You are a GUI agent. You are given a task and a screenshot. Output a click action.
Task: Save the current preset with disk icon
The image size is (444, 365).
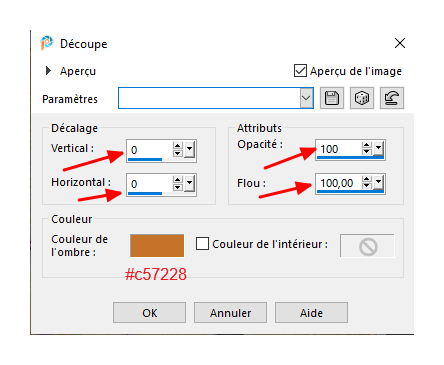(x=332, y=98)
